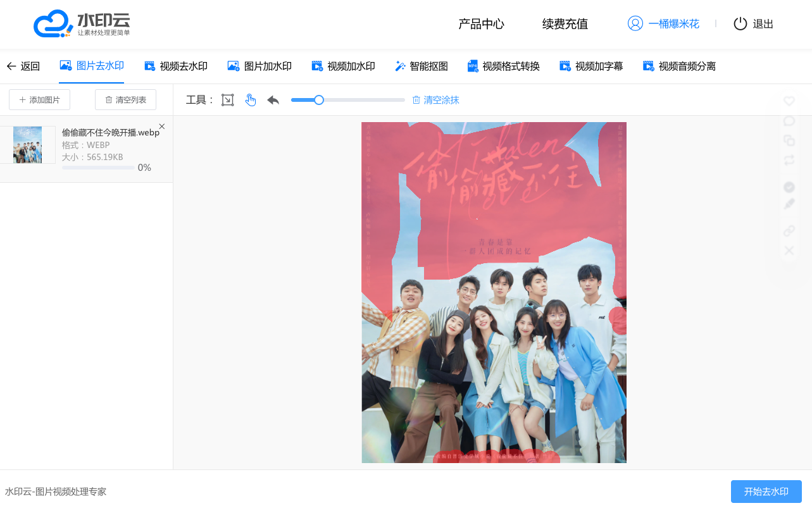The image size is (812, 508).
Task: Click the poster image on the canvas
Action: tap(494, 292)
